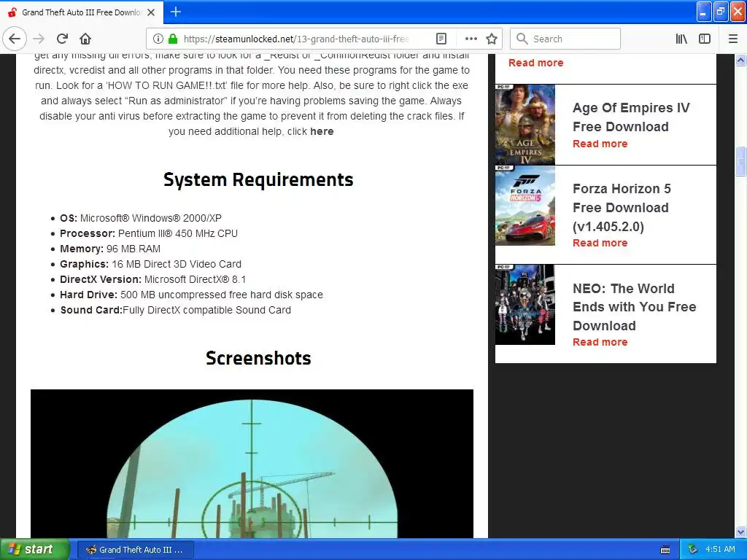This screenshot has height=560, width=747.
Task: Close the Grand Theft Auto III tab
Action: [151, 12]
